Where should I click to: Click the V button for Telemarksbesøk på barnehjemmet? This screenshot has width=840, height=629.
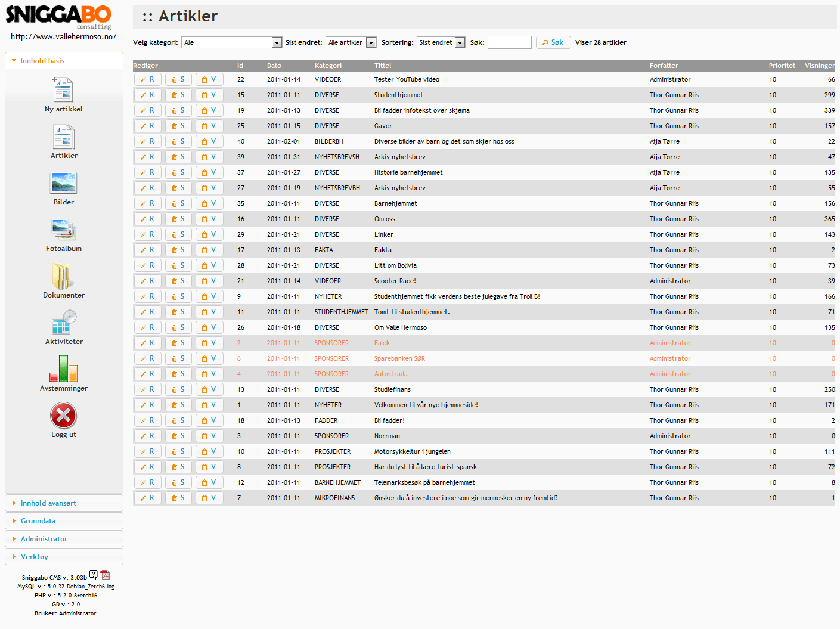pos(209,482)
